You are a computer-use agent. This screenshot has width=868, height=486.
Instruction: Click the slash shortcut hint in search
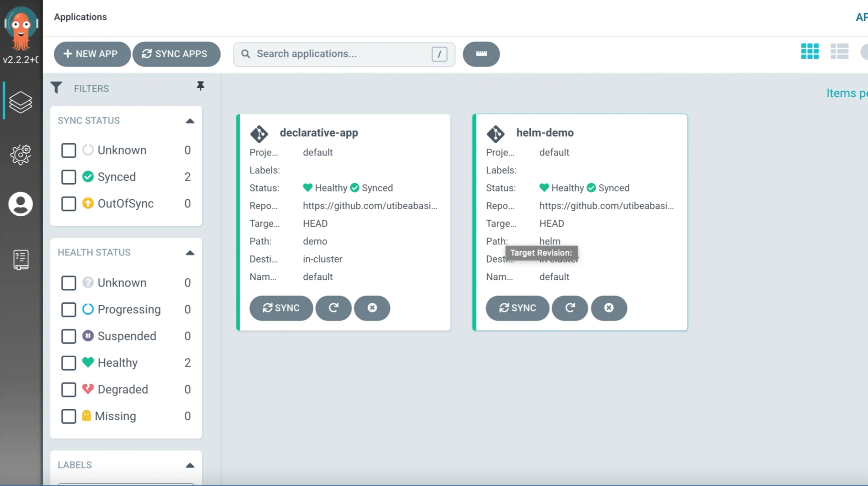pyautogui.click(x=439, y=54)
